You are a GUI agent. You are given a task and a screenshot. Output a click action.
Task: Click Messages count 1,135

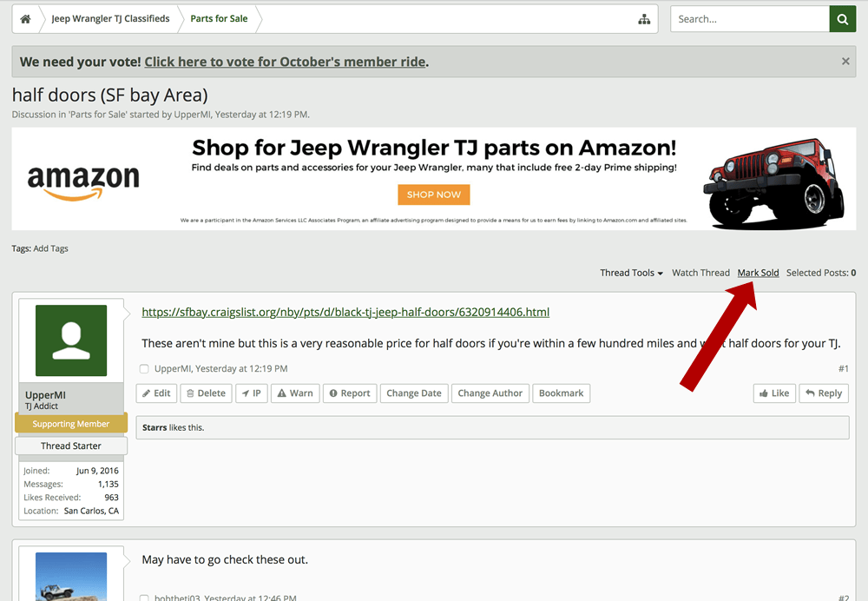pos(108,484)
